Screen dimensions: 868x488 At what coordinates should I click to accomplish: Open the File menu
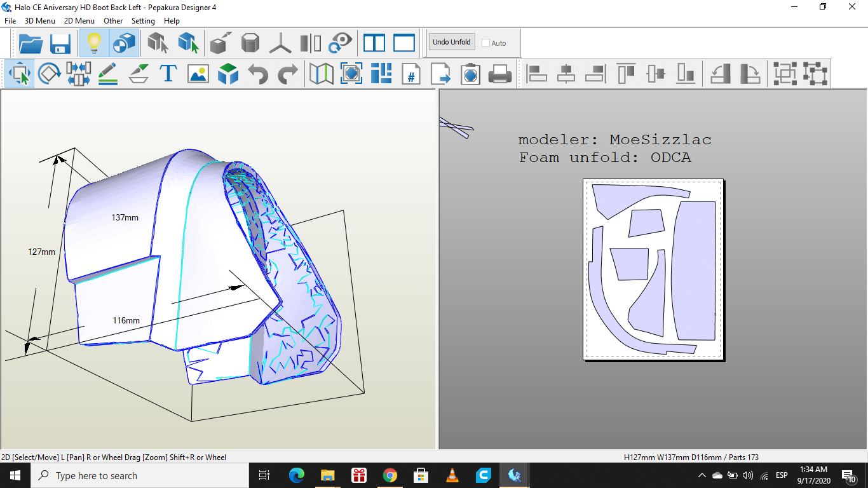[10, 21]
